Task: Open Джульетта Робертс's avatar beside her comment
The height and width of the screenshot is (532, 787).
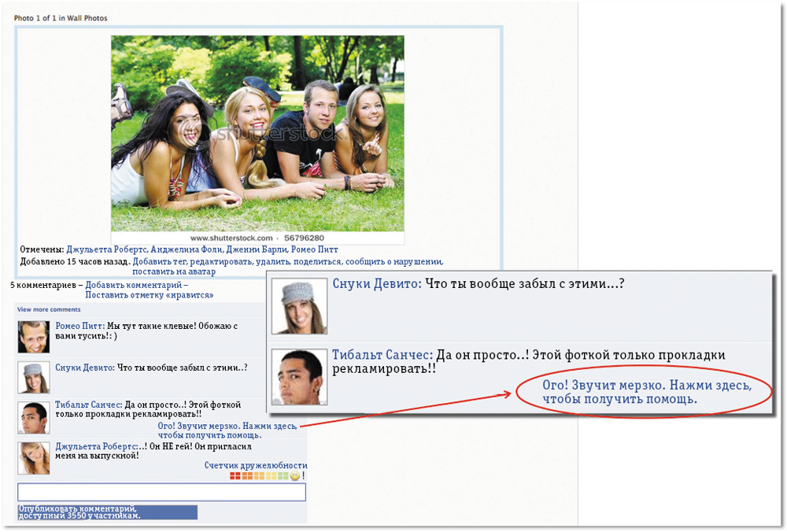Action: coord(33,458)
